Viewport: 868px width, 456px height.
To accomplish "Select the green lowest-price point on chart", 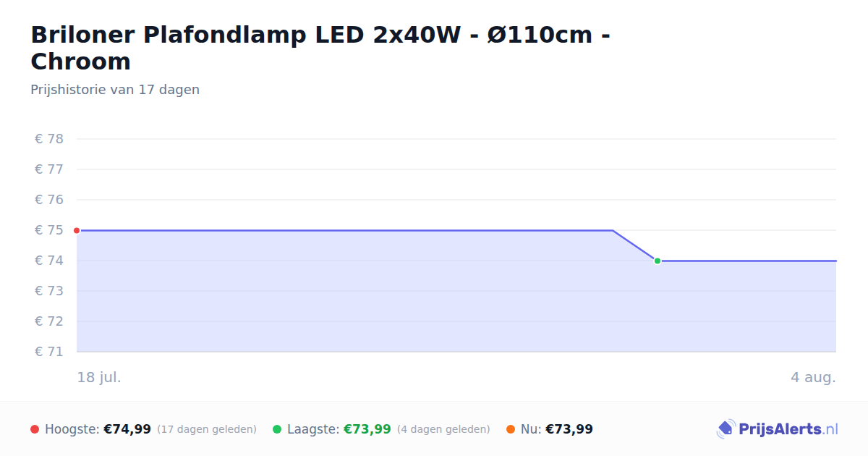I will pos(658,261).
